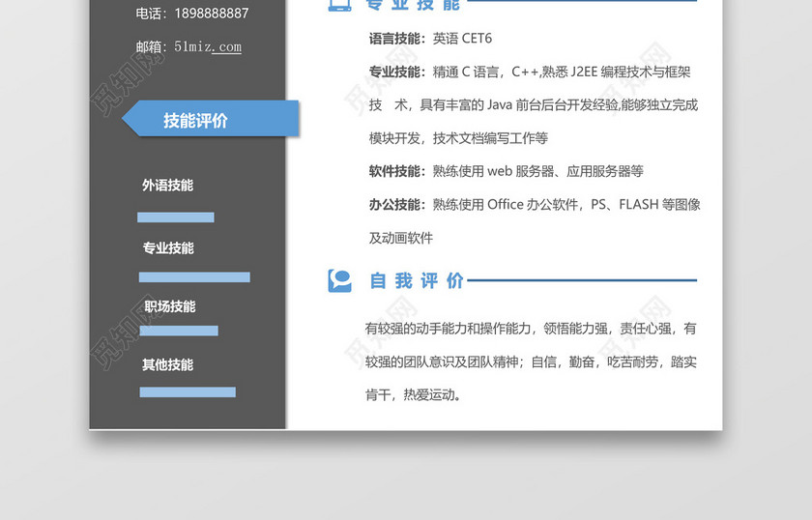This screenshot has width=812, height=520.
Task: Click the line starting 有较强的动手能力
Action: 531,329
